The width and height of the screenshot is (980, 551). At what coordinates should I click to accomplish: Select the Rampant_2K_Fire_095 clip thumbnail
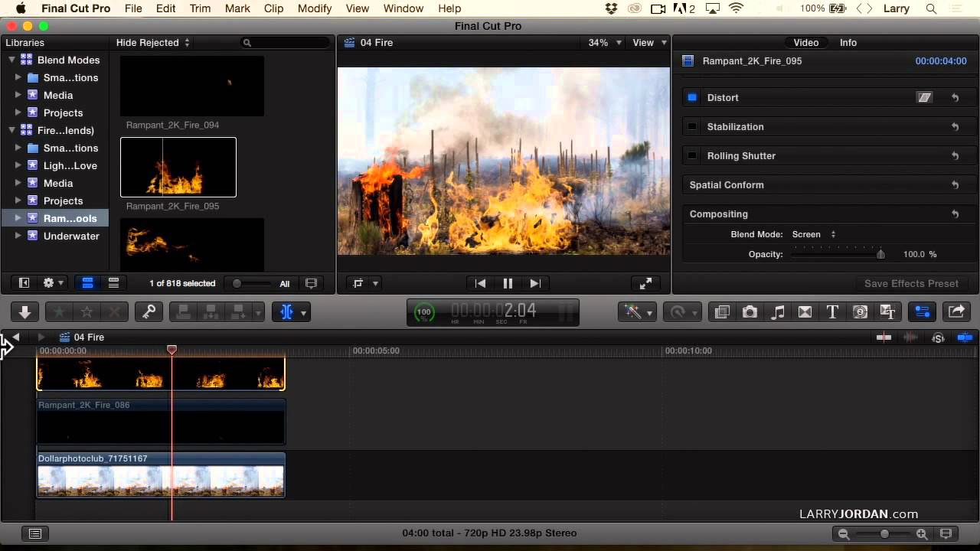(178, 167)
